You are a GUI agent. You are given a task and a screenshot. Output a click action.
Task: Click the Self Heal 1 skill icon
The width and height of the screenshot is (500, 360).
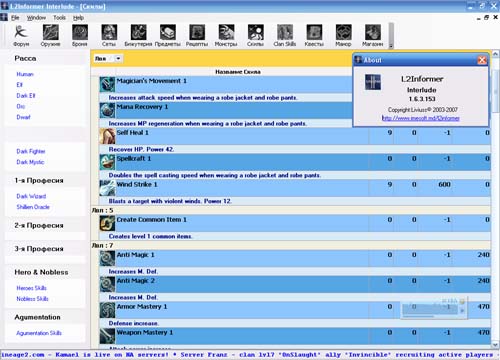(x=107, y=136)
